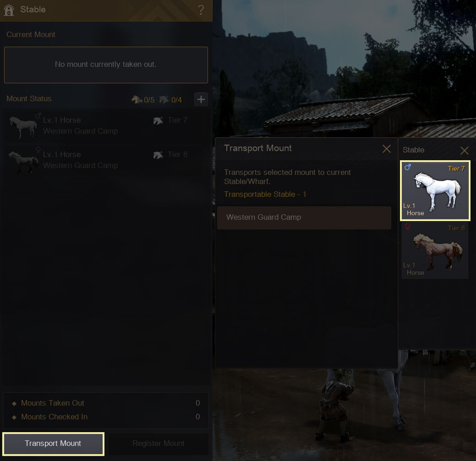Viewport: 476px width, 461px height.
Task: Click the Register Mount button
Action: tap(159, 444)
